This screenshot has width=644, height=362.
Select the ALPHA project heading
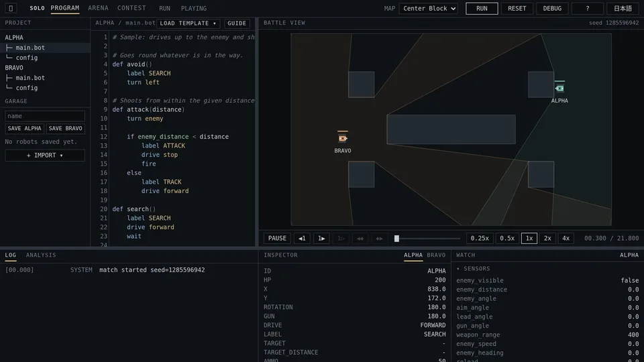[x=14, y=38]
